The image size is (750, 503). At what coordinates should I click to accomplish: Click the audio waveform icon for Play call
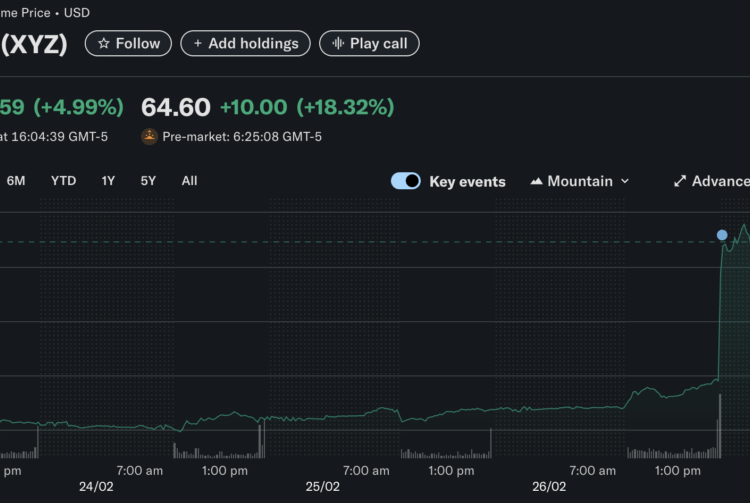(x=337, y=43)
